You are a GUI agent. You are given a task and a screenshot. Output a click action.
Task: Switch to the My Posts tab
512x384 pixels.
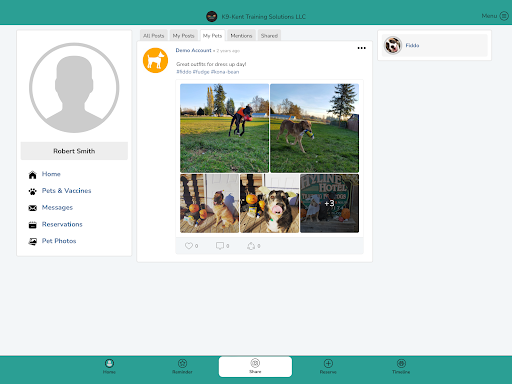[x=183, y=36]
